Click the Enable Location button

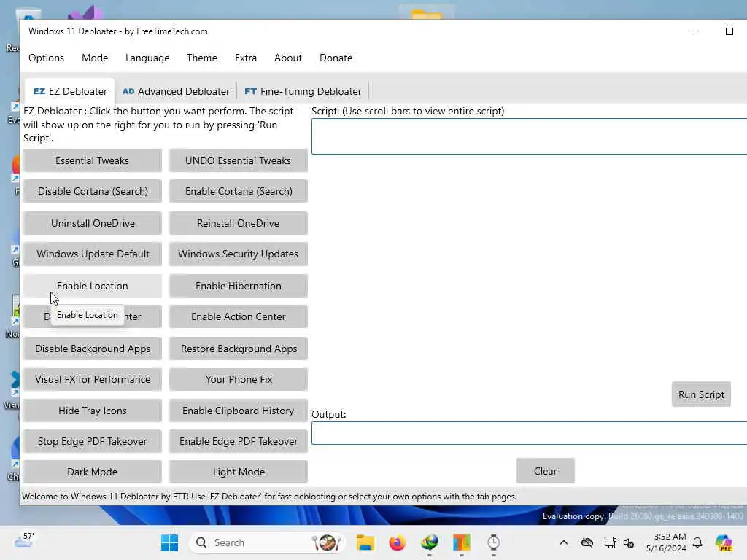tap(93, 286)
